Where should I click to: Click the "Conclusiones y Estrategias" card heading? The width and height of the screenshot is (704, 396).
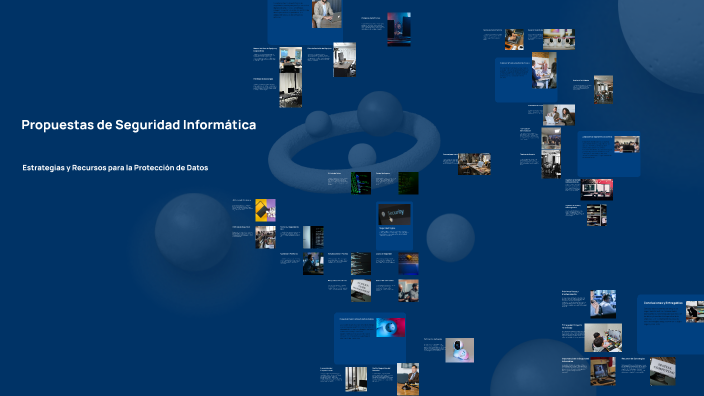pos(663,303)
